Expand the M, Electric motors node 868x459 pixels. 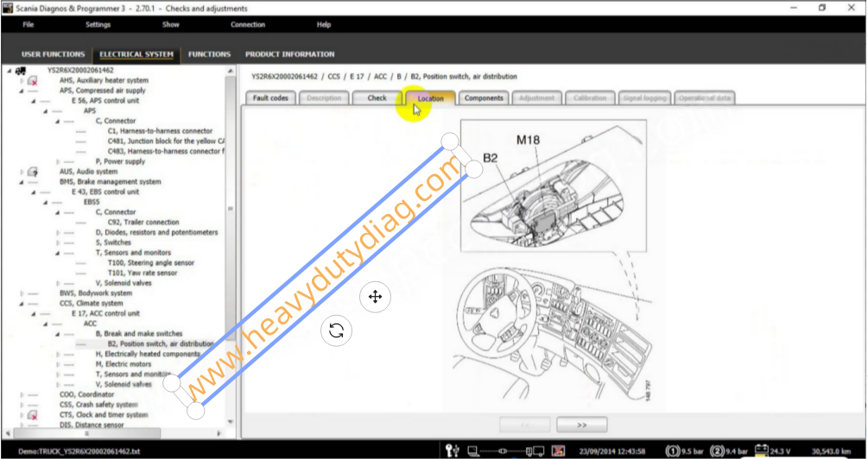[58, 364]
